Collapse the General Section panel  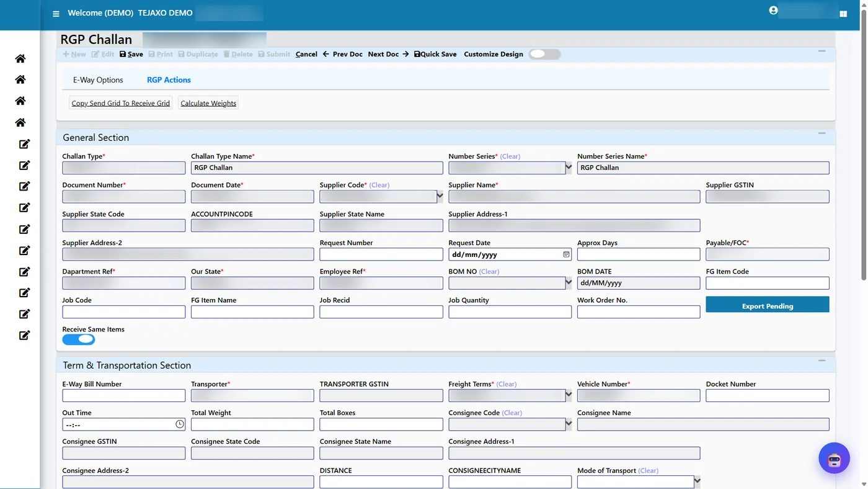821,133
